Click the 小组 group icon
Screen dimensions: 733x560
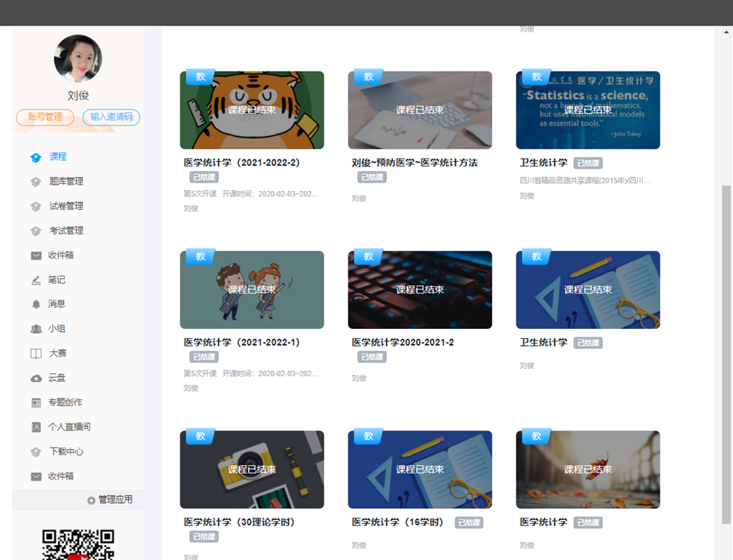point(35,329)
